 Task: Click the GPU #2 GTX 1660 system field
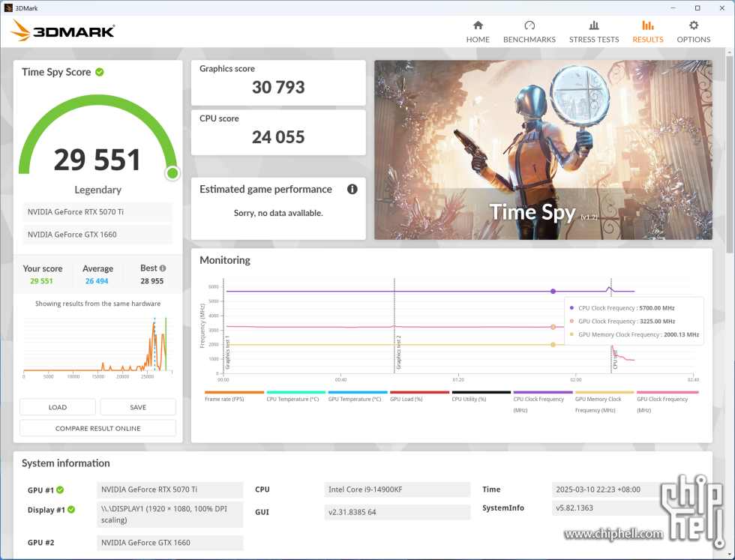tap(170, 543)
